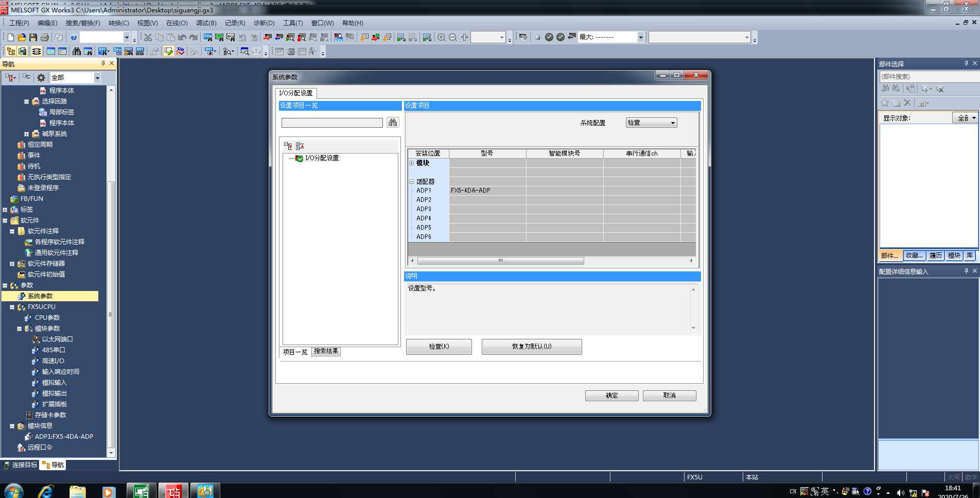Screen dimensions: 980x498
Task: Click the blue Help question mark icon
Action: 74,37
